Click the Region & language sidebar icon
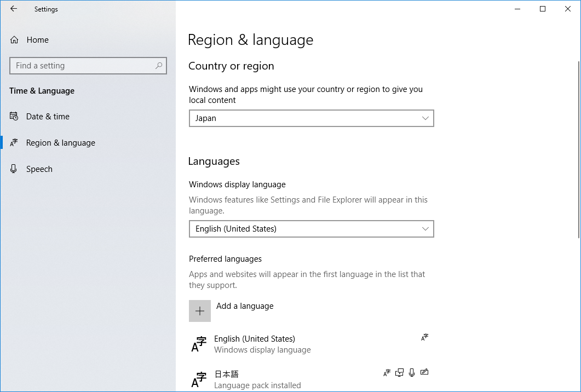The width and height of the screenshot is (581, 392). [x=14, y=143]
